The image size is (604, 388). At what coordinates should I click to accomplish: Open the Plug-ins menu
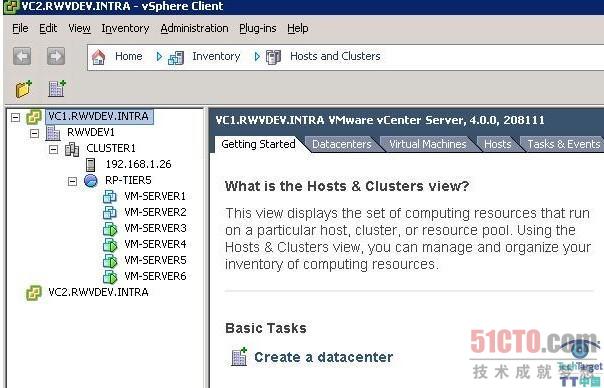[x=258, y=28]
